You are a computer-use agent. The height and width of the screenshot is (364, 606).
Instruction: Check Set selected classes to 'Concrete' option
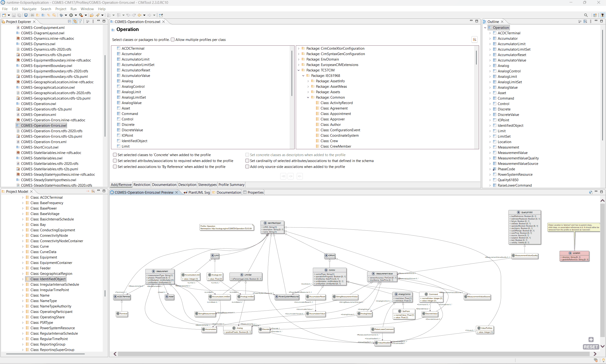(x=115, y=155)
